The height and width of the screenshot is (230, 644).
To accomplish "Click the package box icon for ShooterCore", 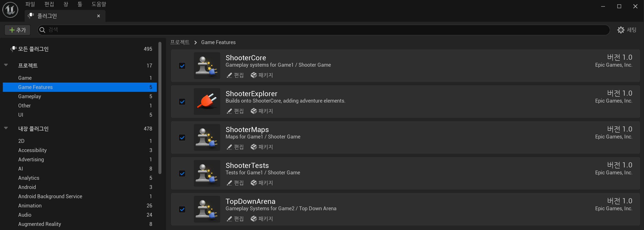I will coord(254,75).
